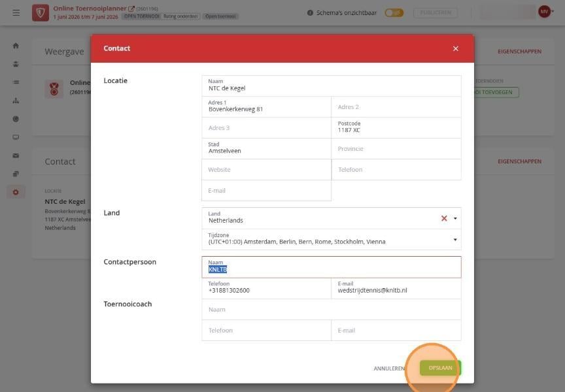Click the home icon in sidebar
The width and height of the screenshot is (565, 392).
[x=16, y=46]
